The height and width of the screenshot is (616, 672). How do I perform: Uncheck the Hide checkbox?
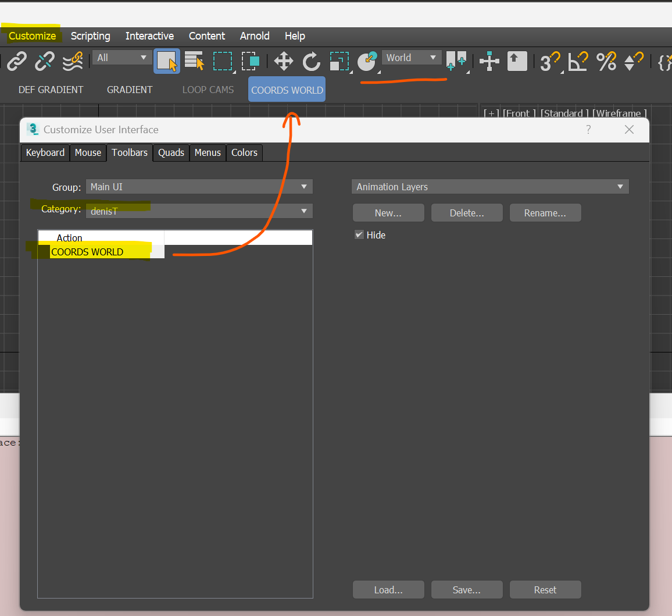click(x=359, y=235)
